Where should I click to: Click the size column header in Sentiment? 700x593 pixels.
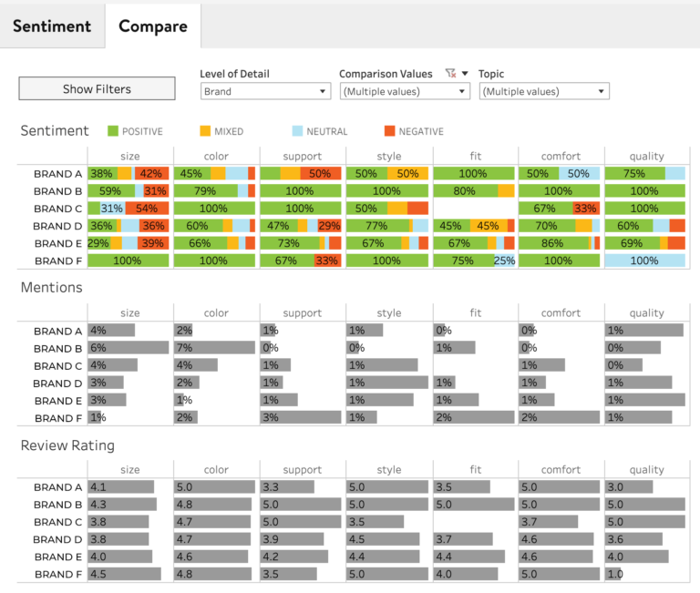click(129, 156)
